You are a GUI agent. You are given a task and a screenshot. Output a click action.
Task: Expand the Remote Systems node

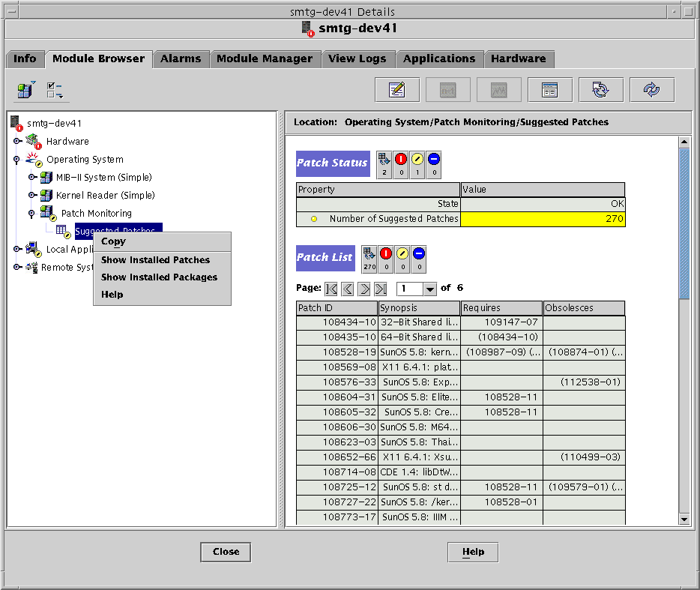pos(17,267)
